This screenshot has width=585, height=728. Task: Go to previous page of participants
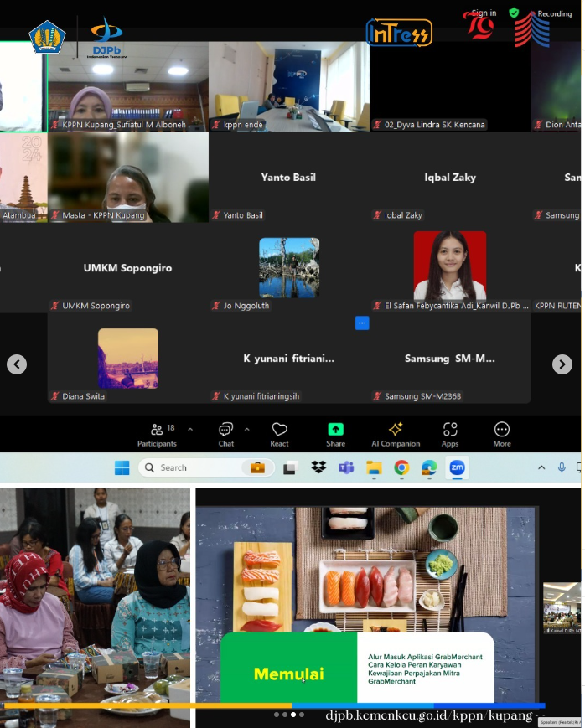pos(17,364)
